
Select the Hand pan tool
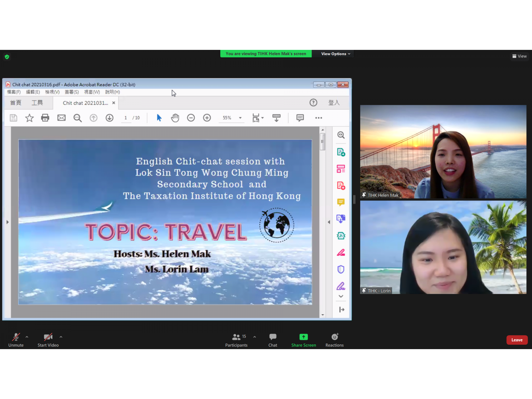click(175, 118)
